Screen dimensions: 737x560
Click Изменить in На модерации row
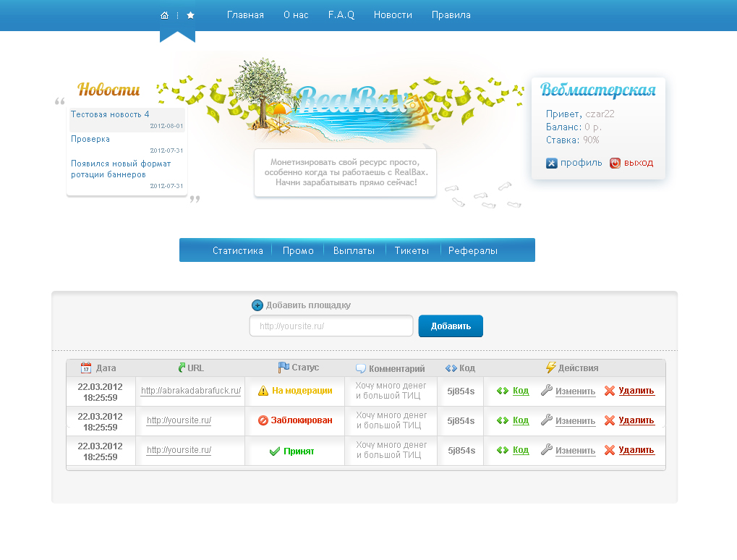coord(575,391)
